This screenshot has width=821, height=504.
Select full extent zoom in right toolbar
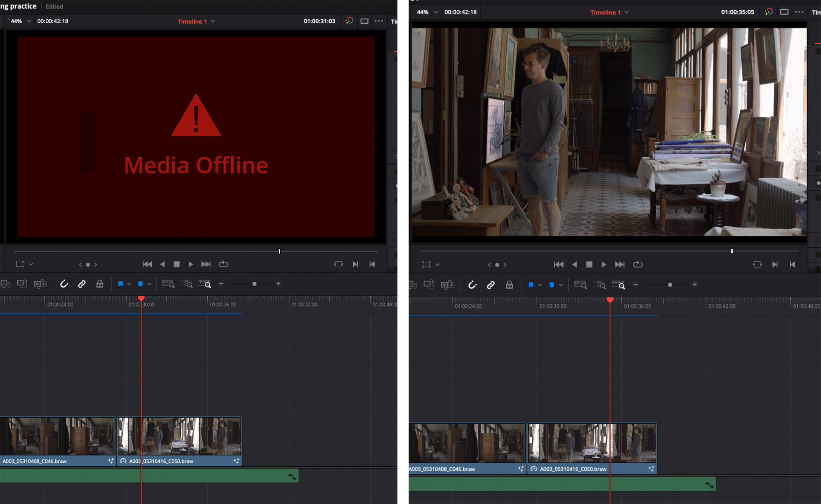coord(580,285)
